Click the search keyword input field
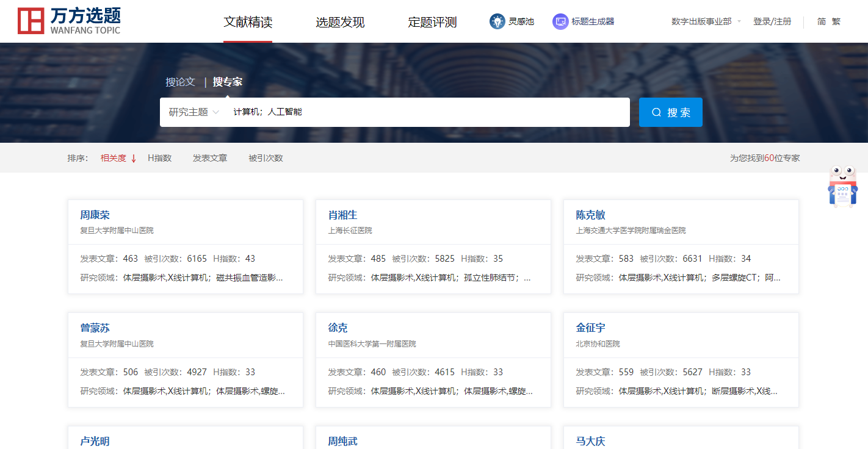The height and width of the screenshot is (449, 868). 427,112
